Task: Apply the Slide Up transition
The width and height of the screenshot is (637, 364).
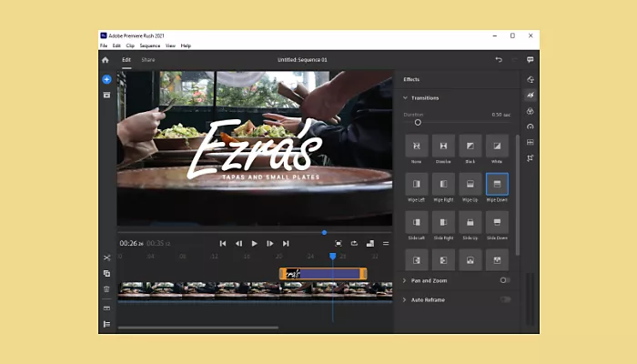Action: [470, 222]
